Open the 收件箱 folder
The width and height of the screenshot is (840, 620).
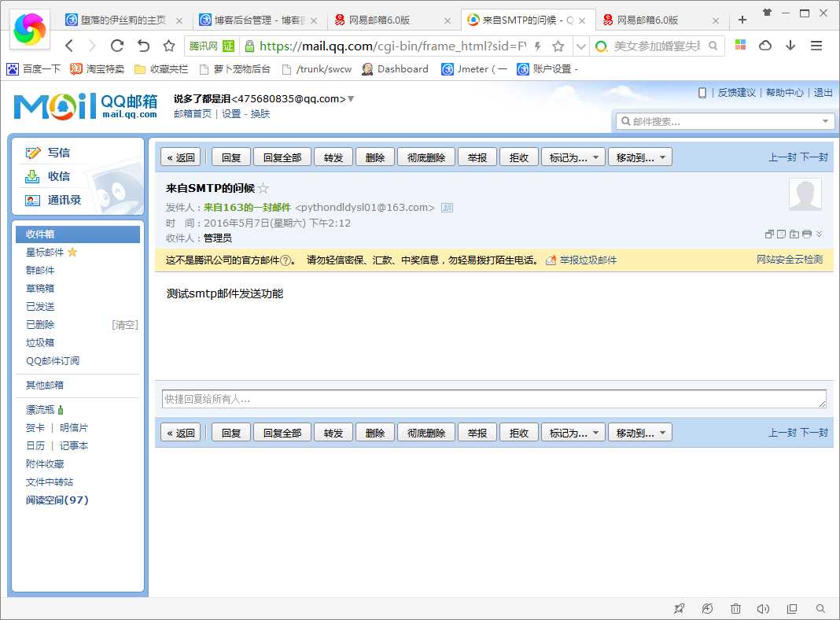click(78, 234)
